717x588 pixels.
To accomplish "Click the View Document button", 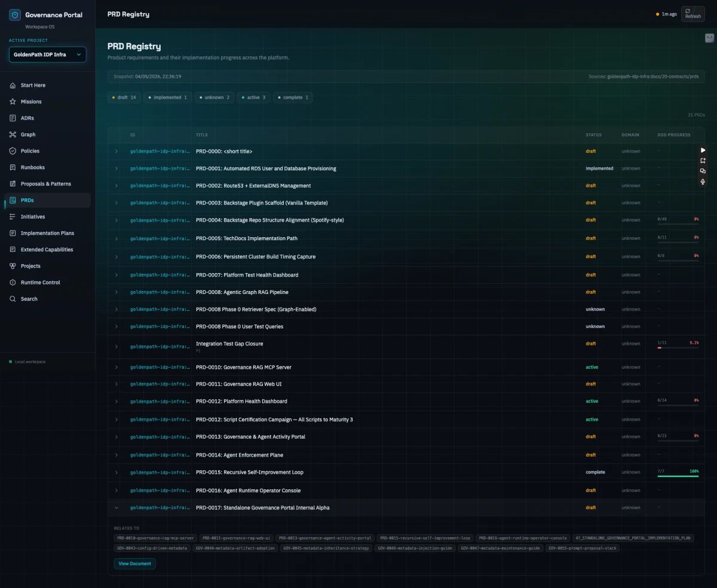I will pyautogui.click(x=134, y=563).
